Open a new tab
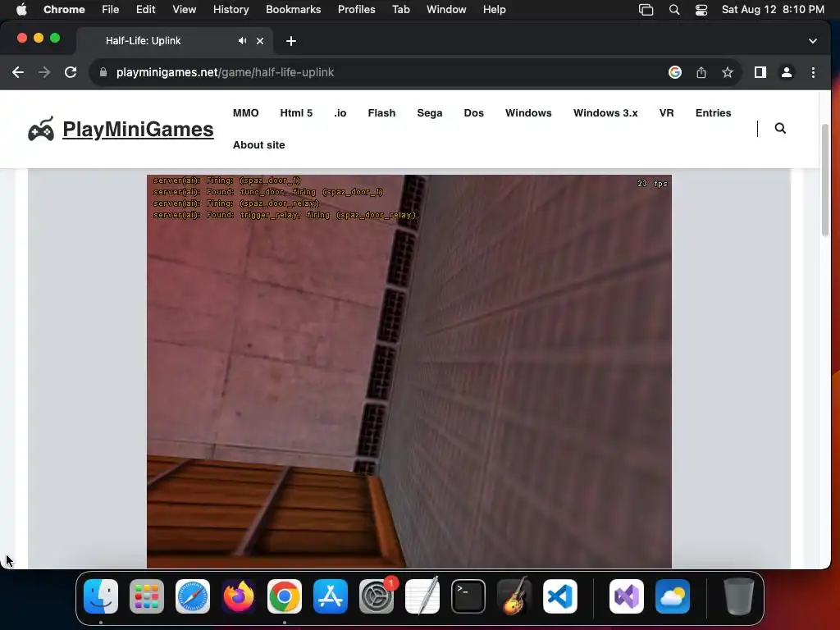The height and width of the screenshot is (630, 840). pos(291,41)
